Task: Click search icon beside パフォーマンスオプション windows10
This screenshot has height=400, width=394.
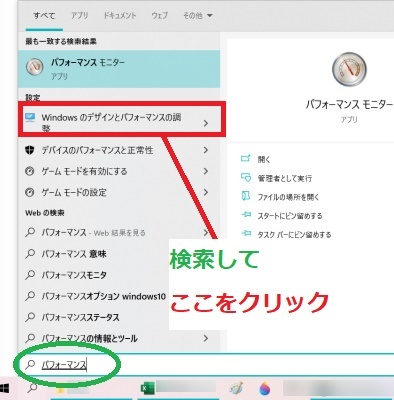Action: pyautogui.click(x=30, y=296)
